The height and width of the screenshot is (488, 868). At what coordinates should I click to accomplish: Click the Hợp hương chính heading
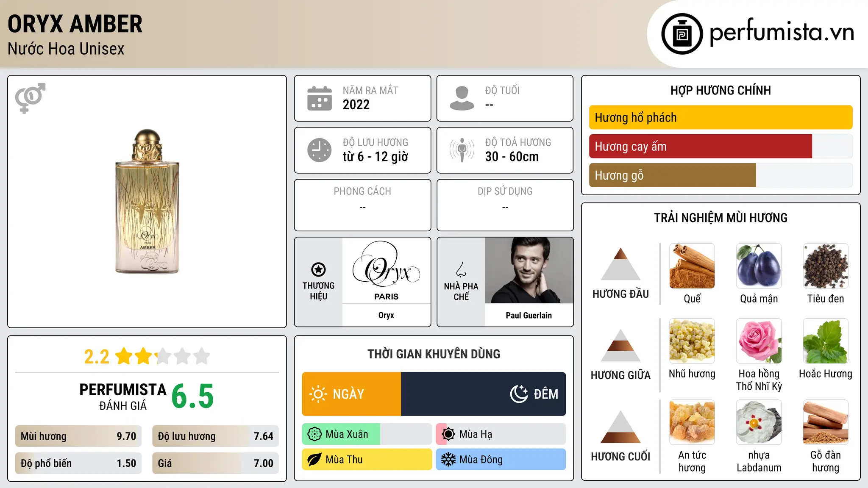coord(721,90)
